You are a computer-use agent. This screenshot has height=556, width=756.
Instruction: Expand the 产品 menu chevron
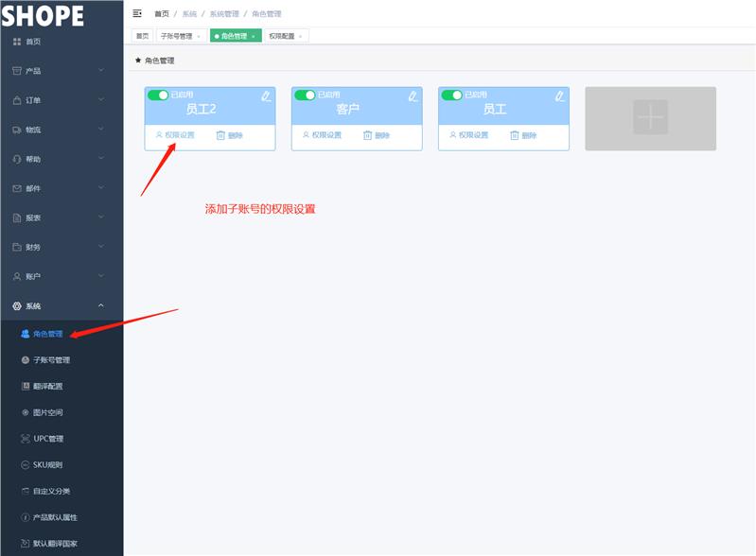(x=101, y=70)
